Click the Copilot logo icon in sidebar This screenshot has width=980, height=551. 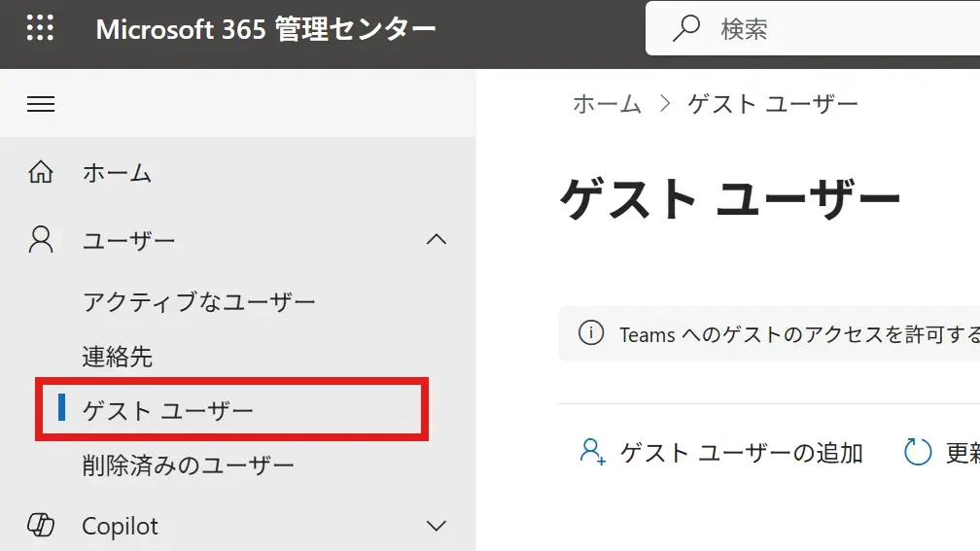41,525
